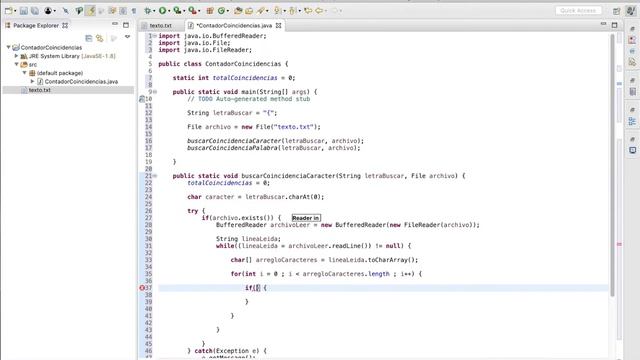Open the Outline fast view icon
This screenshot has width=640, height=360.
[x=632, y=121]
